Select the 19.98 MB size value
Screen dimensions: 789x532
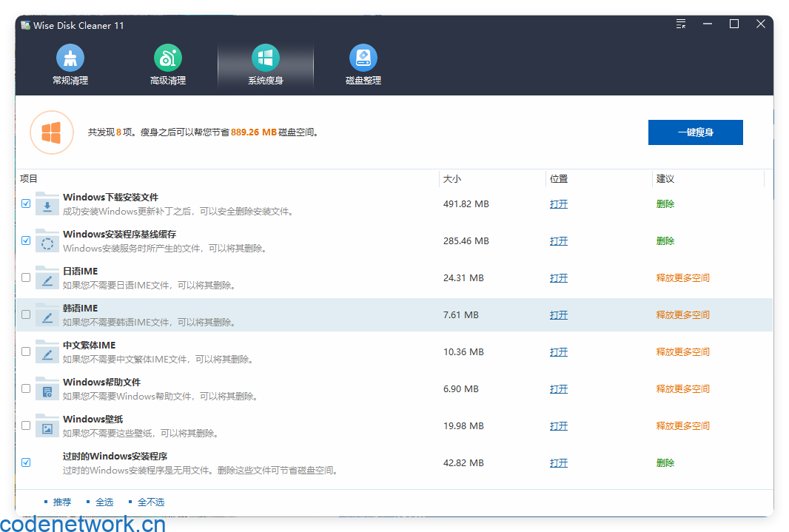coord(463,425)
